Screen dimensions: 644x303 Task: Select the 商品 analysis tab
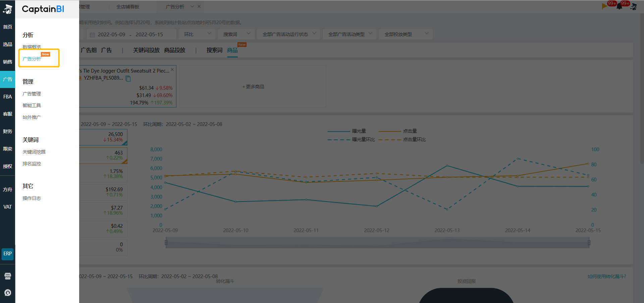point(232,50)
